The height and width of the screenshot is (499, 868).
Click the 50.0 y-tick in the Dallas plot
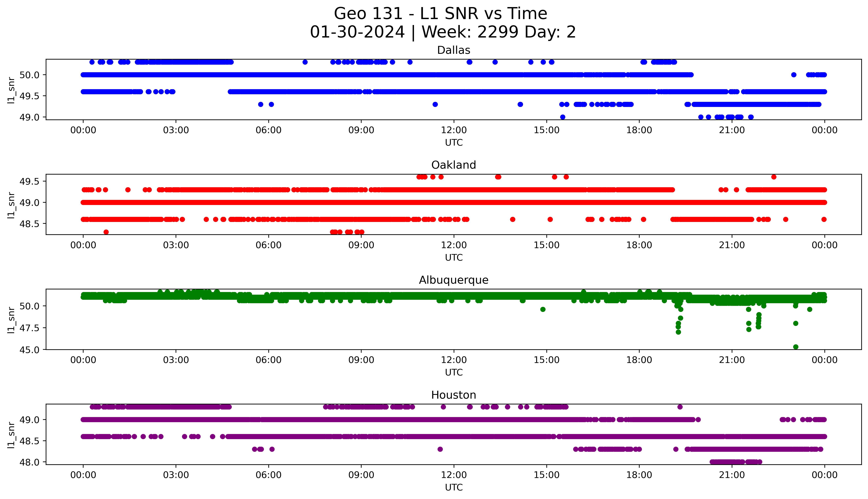[x=29, y=75]
